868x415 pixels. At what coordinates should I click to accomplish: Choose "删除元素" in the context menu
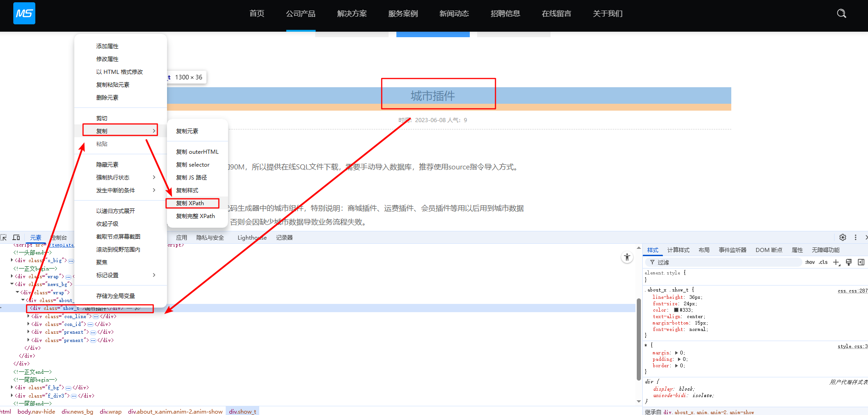[107, 97]
